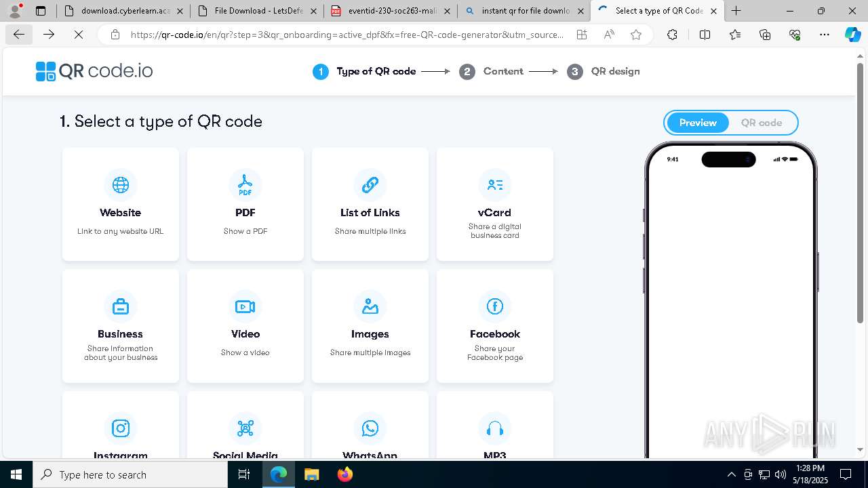
Task: Choose the Business briefcase icon
Action: click(121, 306)
